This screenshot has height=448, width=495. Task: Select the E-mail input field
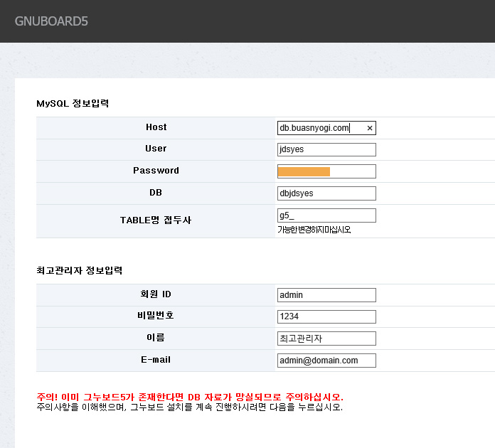(326, 361)
